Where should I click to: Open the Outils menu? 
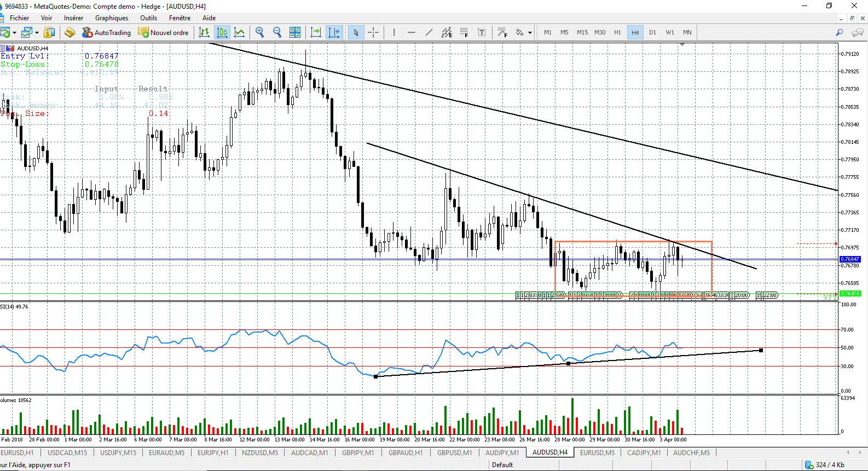click(148, 18)
